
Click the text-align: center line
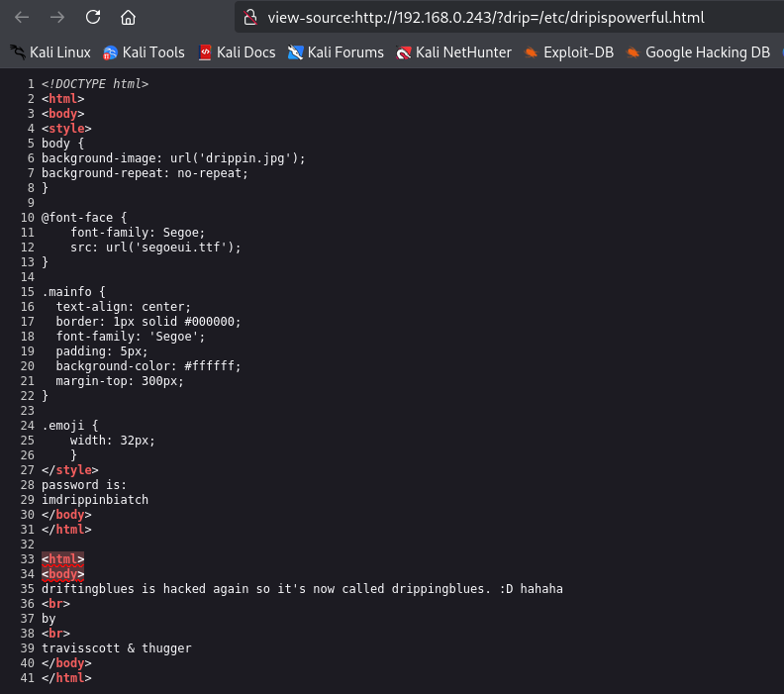point(123,307)
